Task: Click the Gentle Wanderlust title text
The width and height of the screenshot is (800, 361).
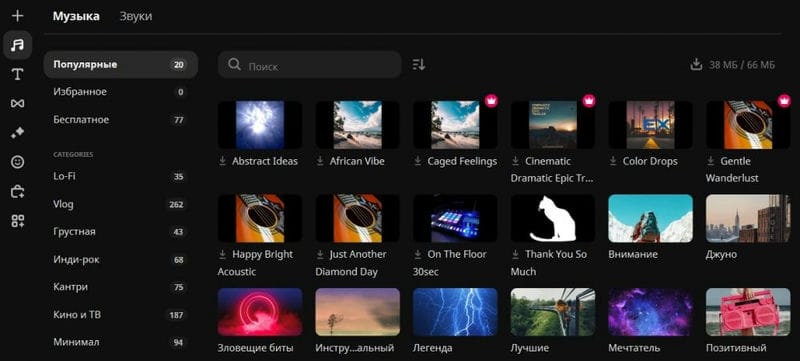Action: pos(732,170)
